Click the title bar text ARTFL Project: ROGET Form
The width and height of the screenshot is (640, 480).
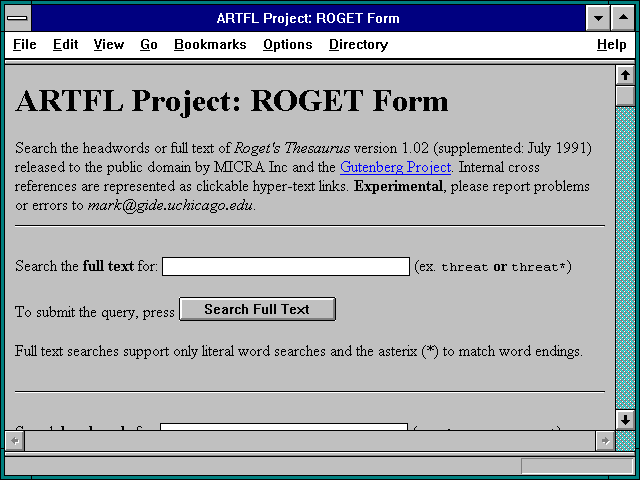click(x=308, y=18)
